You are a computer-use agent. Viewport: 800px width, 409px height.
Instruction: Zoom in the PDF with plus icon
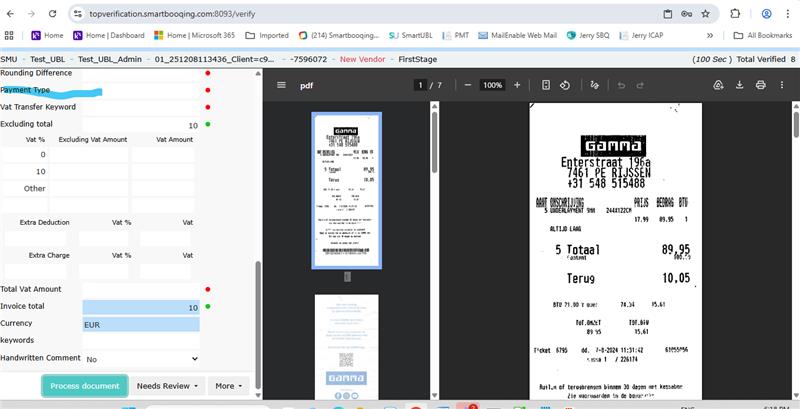(516, 85)
